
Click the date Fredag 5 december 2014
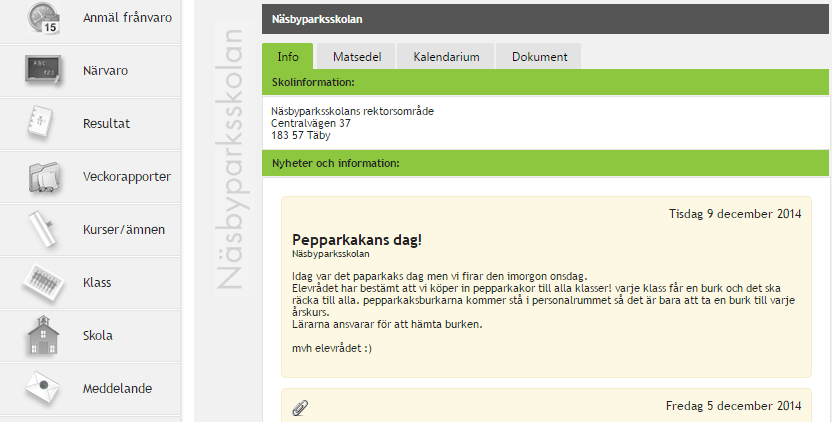pos(733,406)
